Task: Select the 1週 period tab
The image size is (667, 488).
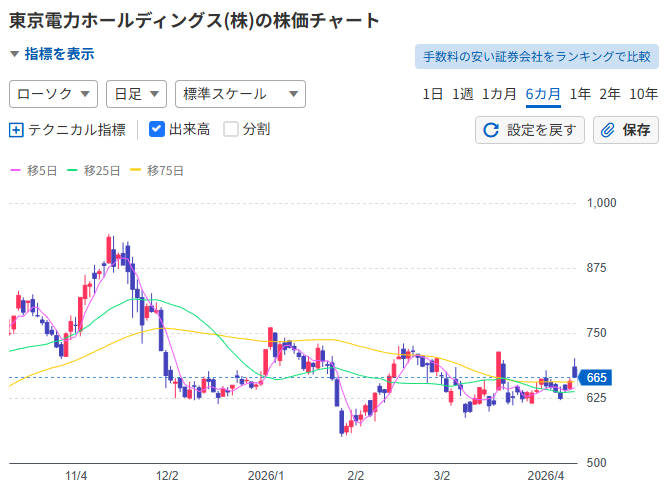Action: tap(462, 94)
